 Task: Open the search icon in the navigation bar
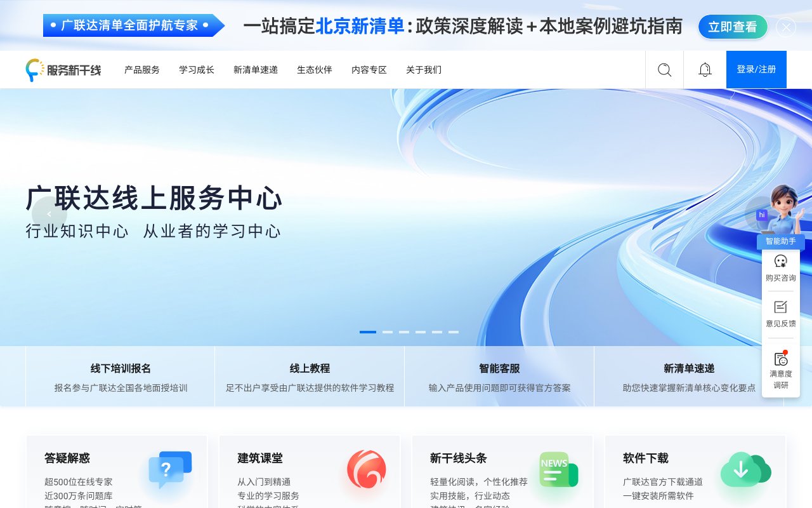[x=664, y=70]
